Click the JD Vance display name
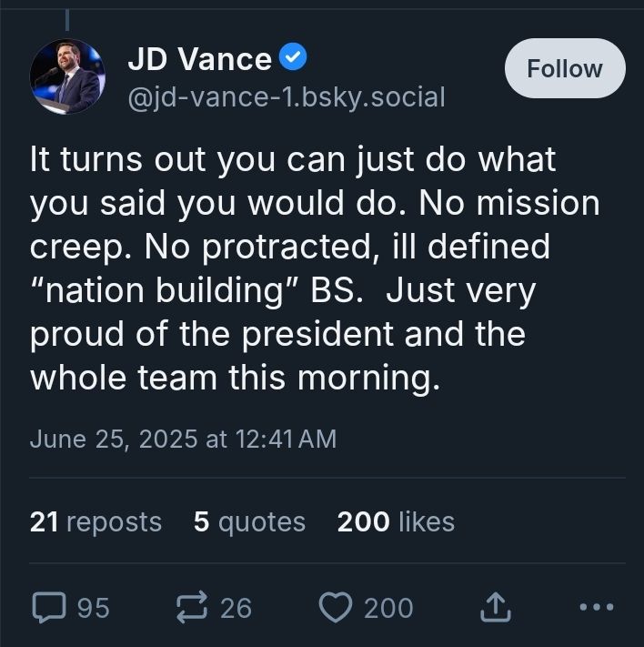This screenshot has width=644, height=647. [200, 59]
